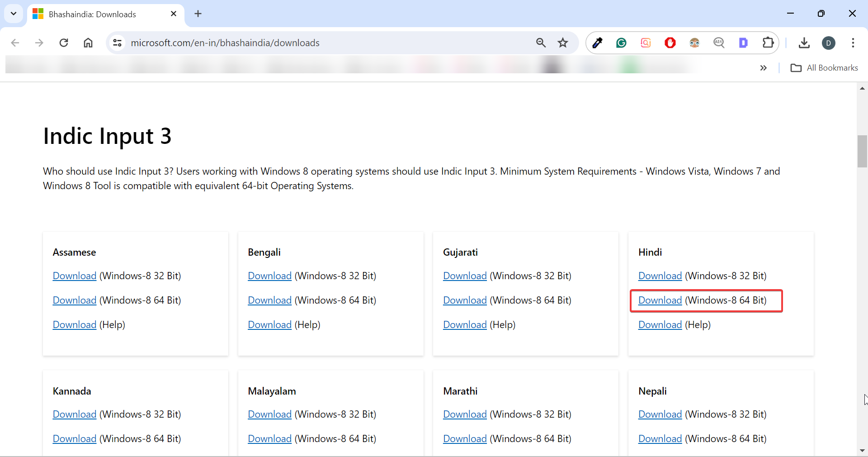This screenshot has height=457, width=868.
Task: Download Gujarati Windows-8 64 Bit
Action: click(465, 300)
